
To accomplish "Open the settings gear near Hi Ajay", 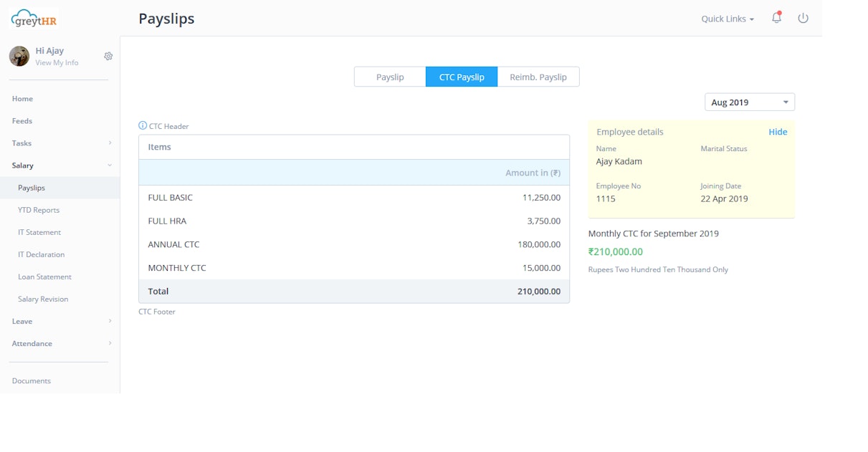I will [x=108, y=56].
